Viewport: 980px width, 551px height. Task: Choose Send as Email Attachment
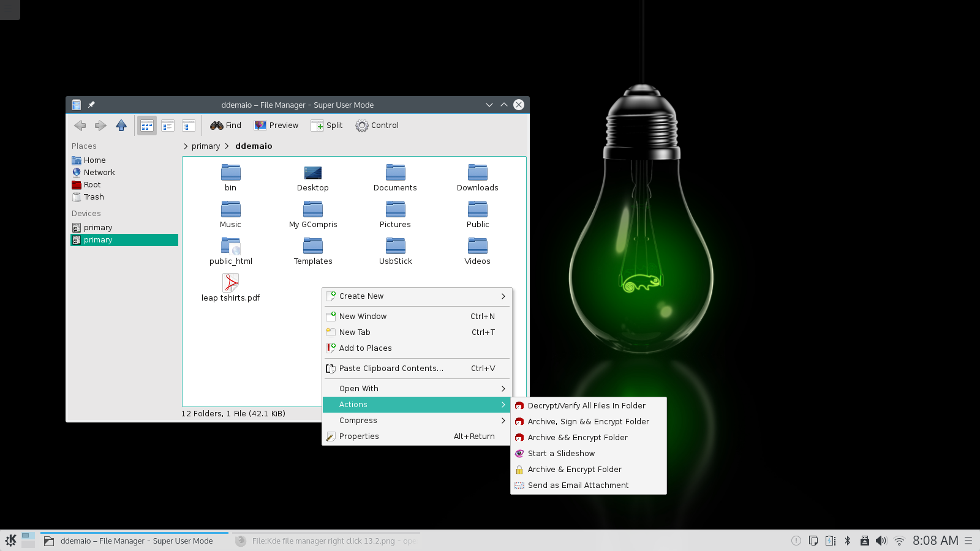[578, 485]
